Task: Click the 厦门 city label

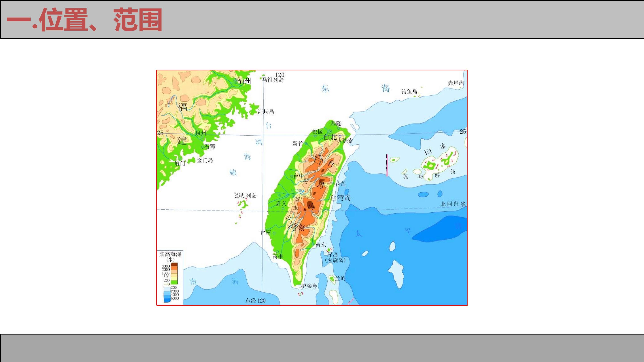Action: point(180,163)
